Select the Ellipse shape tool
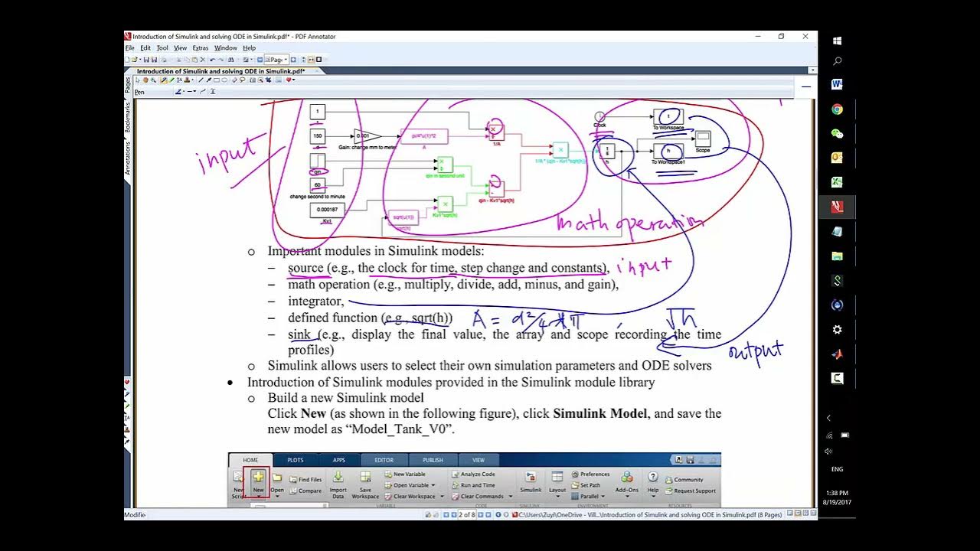Viewport: 980px width, 551px height. point(224,80)
